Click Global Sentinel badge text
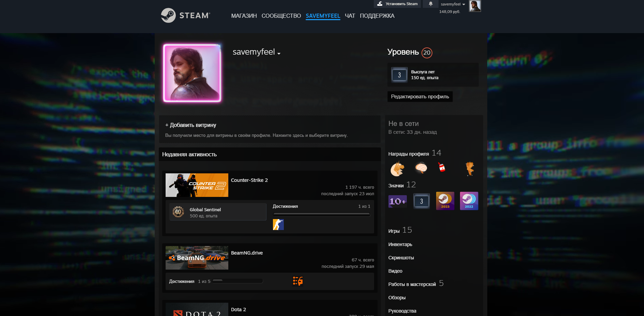The image size is (644, 316). [x=205, y=210]
